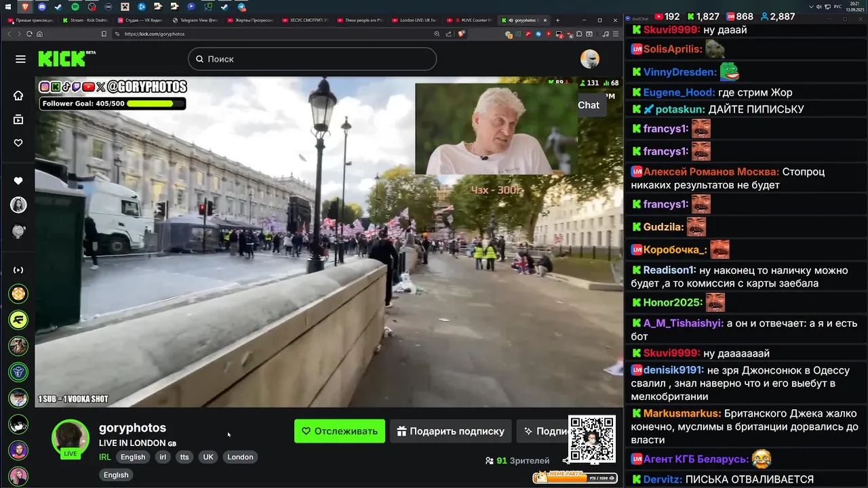Screen dimensions: 868x488
Task: Click username Markusmarkus in chat
Action: click(682, 413)
